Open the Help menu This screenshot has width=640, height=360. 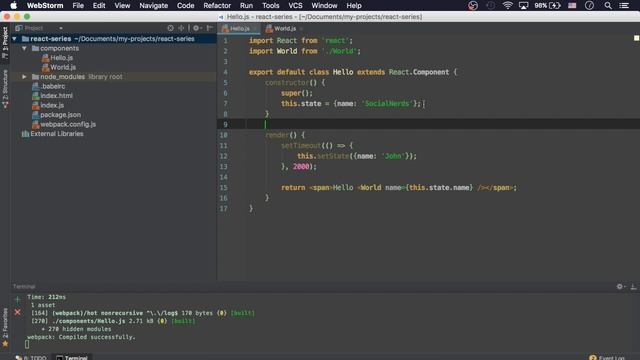tap(354, 6)
